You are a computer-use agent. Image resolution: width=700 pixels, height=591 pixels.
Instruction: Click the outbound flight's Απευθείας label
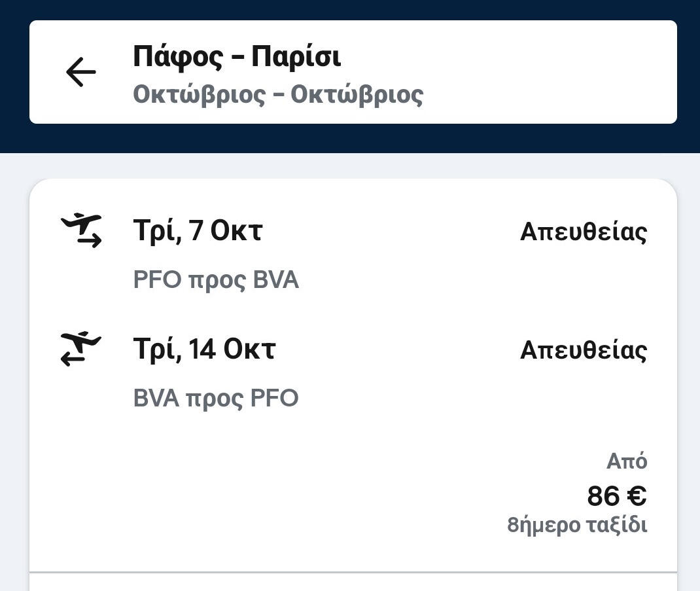pyautogui.click(x=583, y=232)
